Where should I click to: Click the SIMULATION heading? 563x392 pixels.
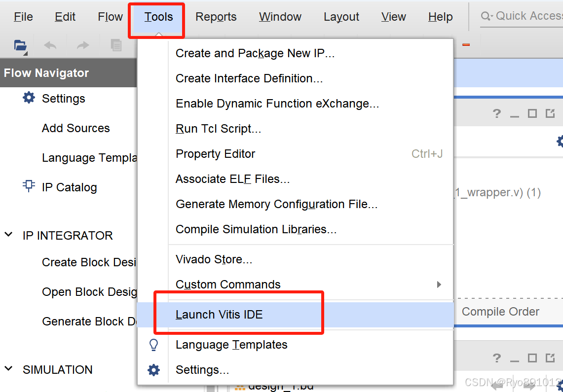point(57,370)
